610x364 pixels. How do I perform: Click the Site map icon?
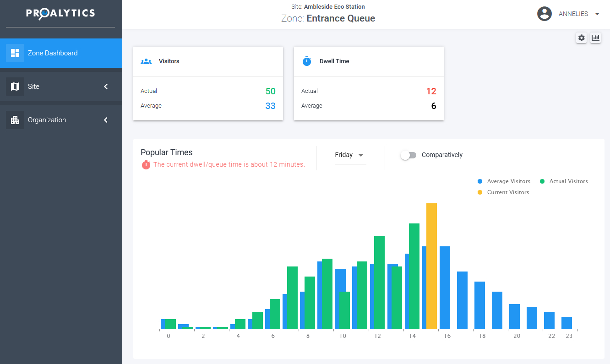[15, 87]
